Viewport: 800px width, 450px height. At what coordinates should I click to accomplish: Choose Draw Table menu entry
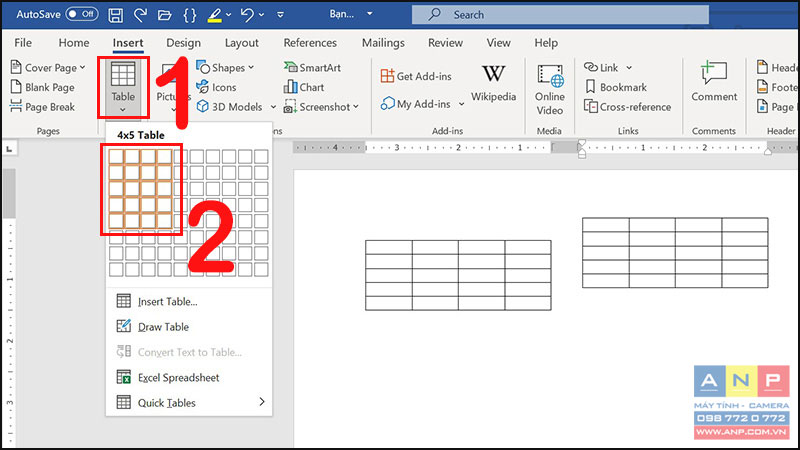point(189,327)
